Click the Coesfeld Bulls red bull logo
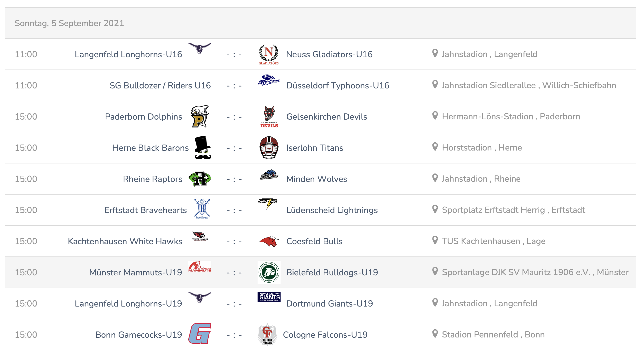The height and width of the screenshot is (348, 644). (269, 241)
